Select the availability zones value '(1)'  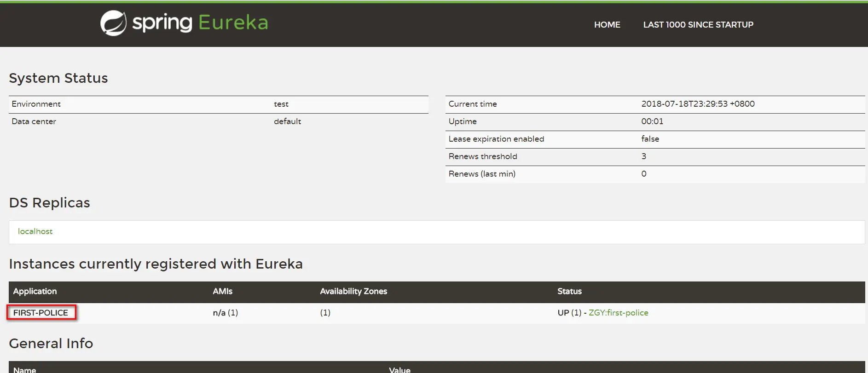coord(325,313)
